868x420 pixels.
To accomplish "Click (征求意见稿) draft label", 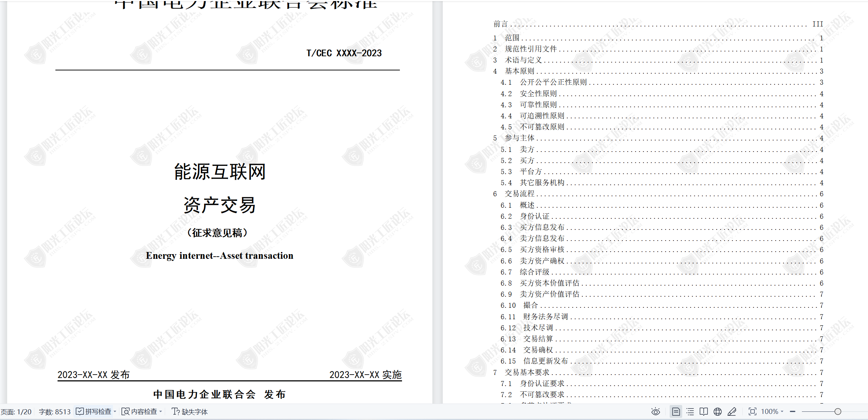I will tap(217, 233).
